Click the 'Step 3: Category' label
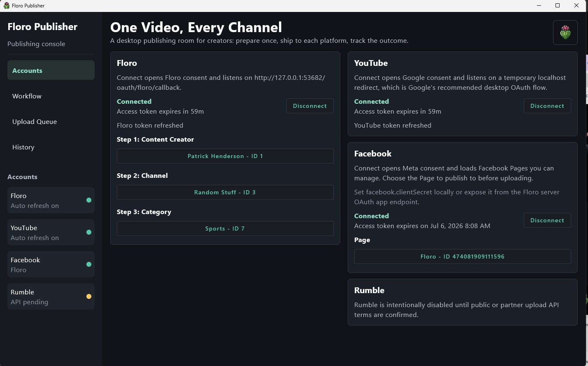This screenshot has height=366, width=588. pyautogui.click(x=144, y=212)
